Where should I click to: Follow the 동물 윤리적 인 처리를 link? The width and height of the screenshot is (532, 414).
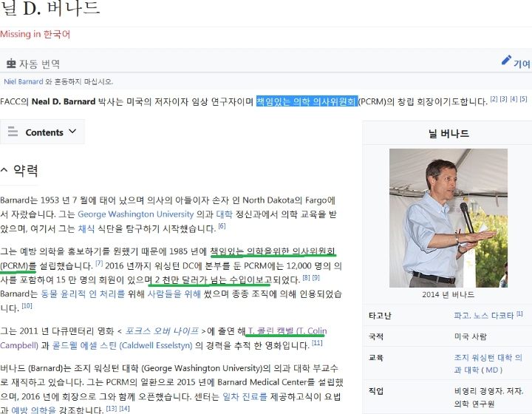pyautogui.click(x=83, y=294)
